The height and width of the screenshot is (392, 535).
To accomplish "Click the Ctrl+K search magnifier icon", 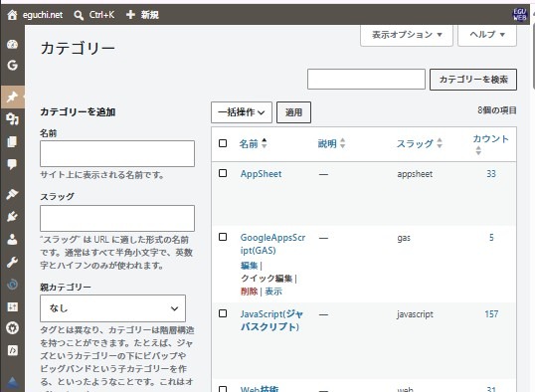I will click(x=79, y=15).
